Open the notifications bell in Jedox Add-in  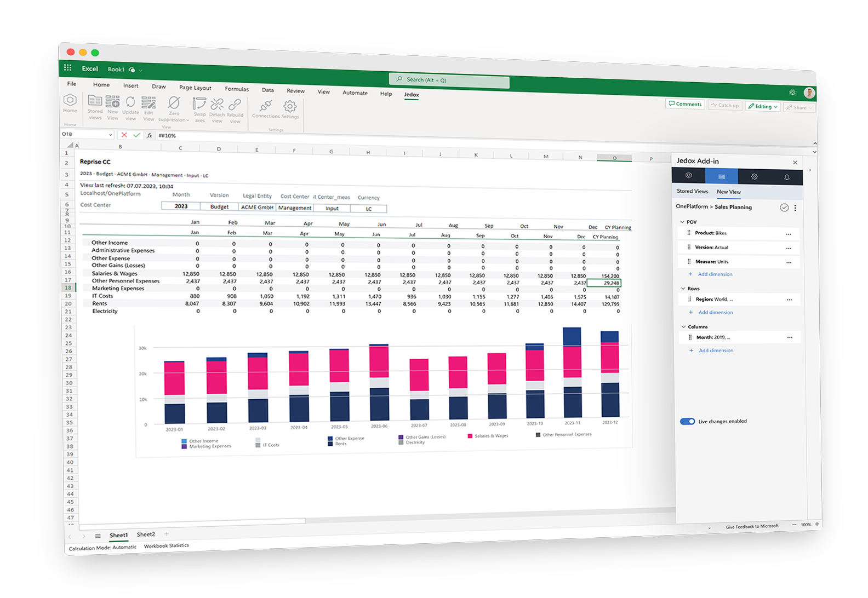point(786,177)
